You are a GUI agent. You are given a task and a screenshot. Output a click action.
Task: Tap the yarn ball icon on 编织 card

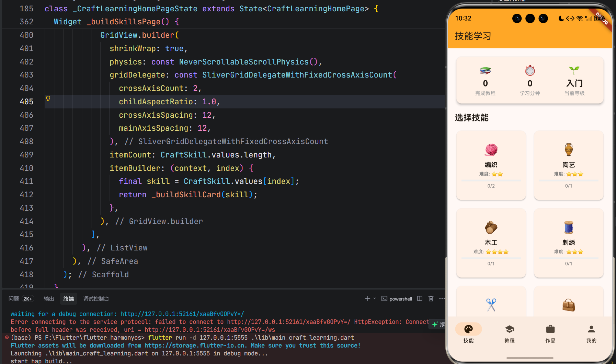491,150
